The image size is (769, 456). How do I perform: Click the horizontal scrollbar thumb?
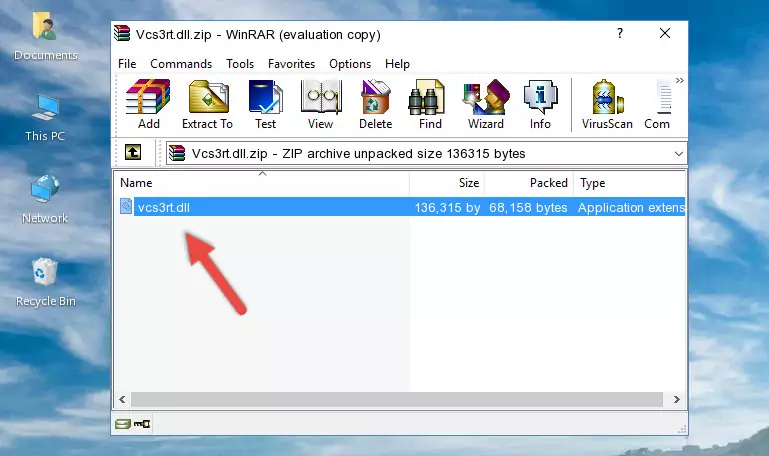[397, 399]
